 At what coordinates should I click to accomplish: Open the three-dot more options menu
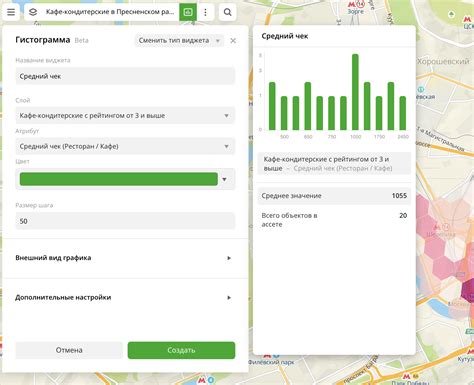pyautogui.click(x=205, y=12)
